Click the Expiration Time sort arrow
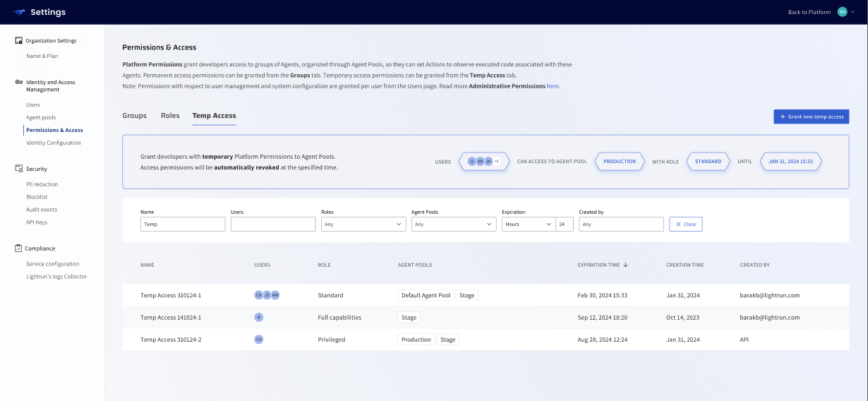868x401 pixels. (625, 265)
